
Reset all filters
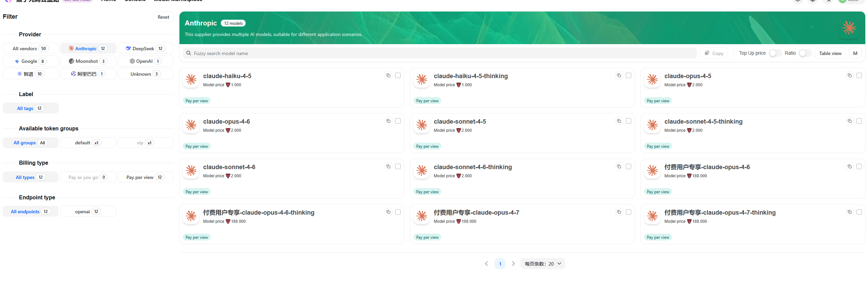pos(163,17)
